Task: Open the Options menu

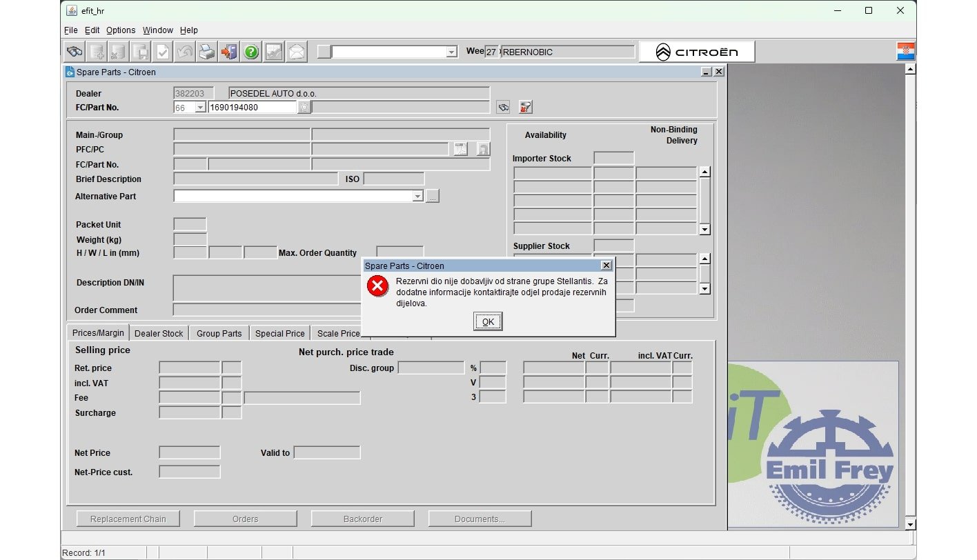Action: tap(121, 30)
